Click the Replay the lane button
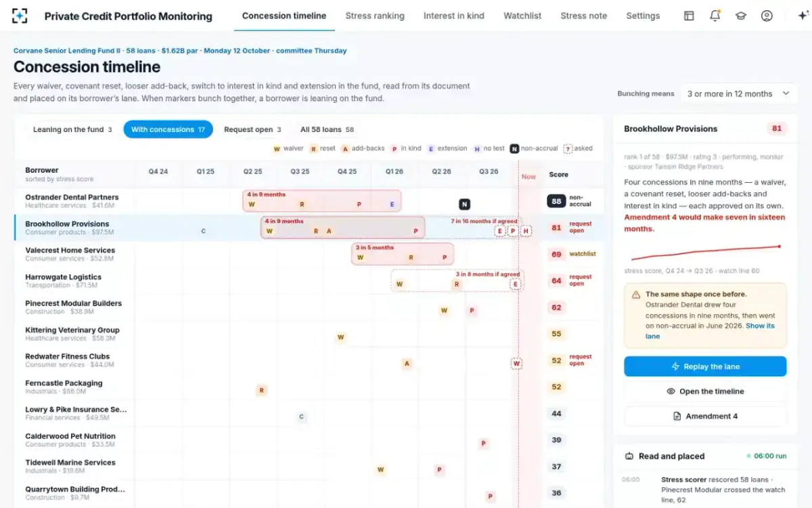The image size is (812, 508). tap(705, 366)
